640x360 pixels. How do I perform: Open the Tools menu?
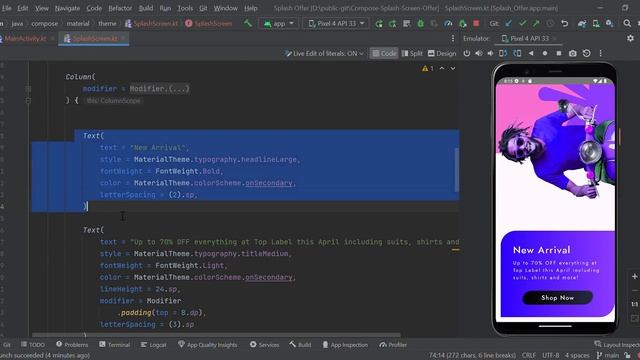pyautogui.click(x=185, y=8)
